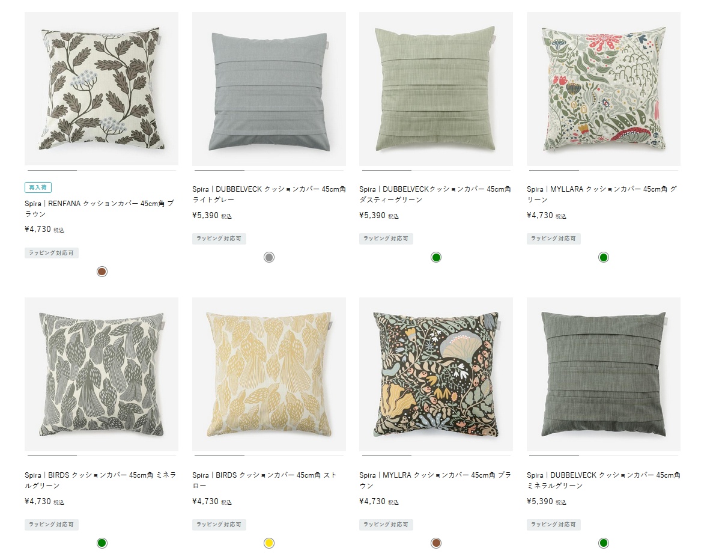Screen dimensions: 728x560
Task: Select green swatch under MYLLARA green cushion
Action: coord(604,257)
